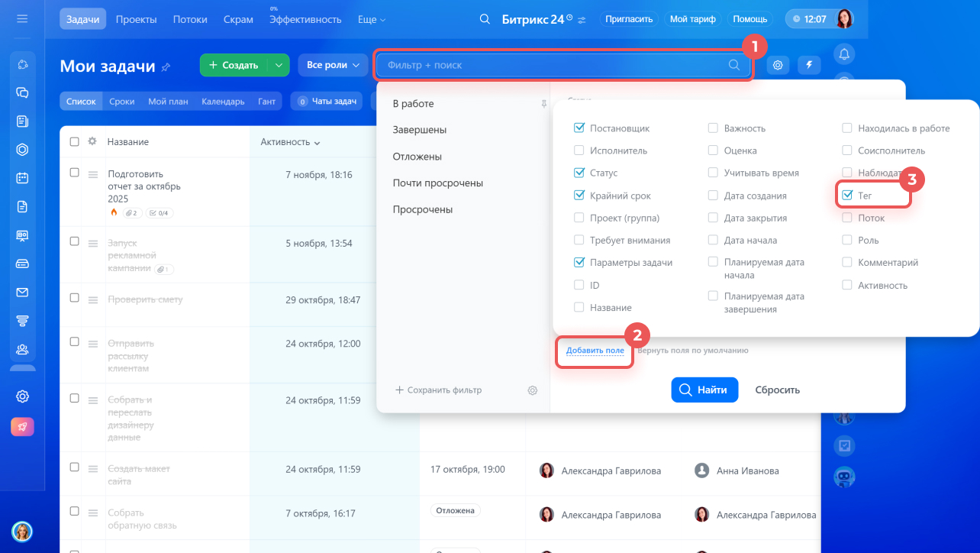Open the mail envelope icon in sidebar

tap(22, 292)
